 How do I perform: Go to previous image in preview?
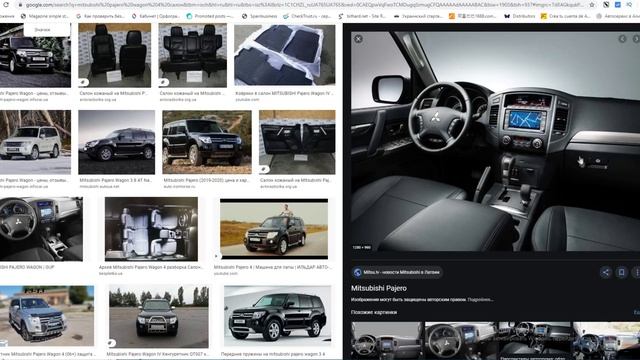tap(622, 39)
